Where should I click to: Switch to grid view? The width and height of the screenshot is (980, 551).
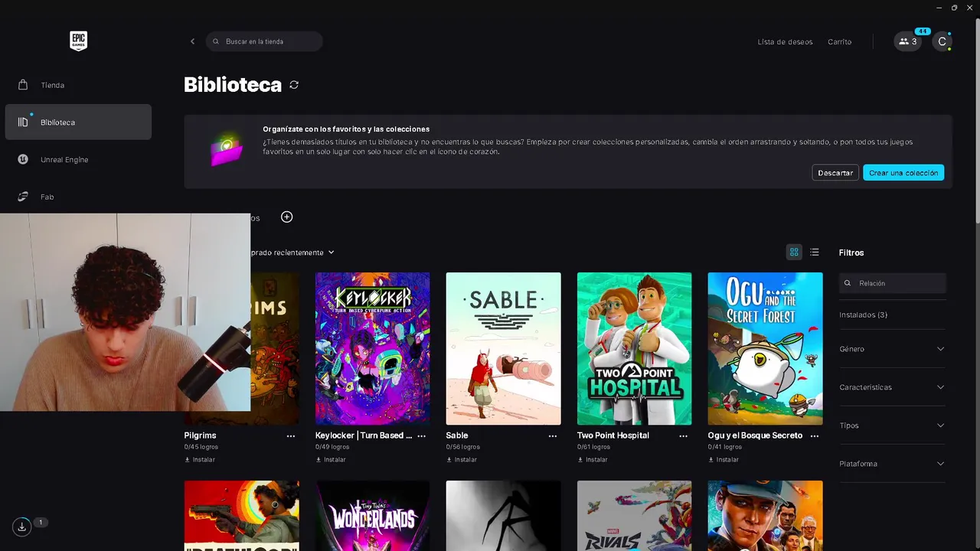click(794, 252)
